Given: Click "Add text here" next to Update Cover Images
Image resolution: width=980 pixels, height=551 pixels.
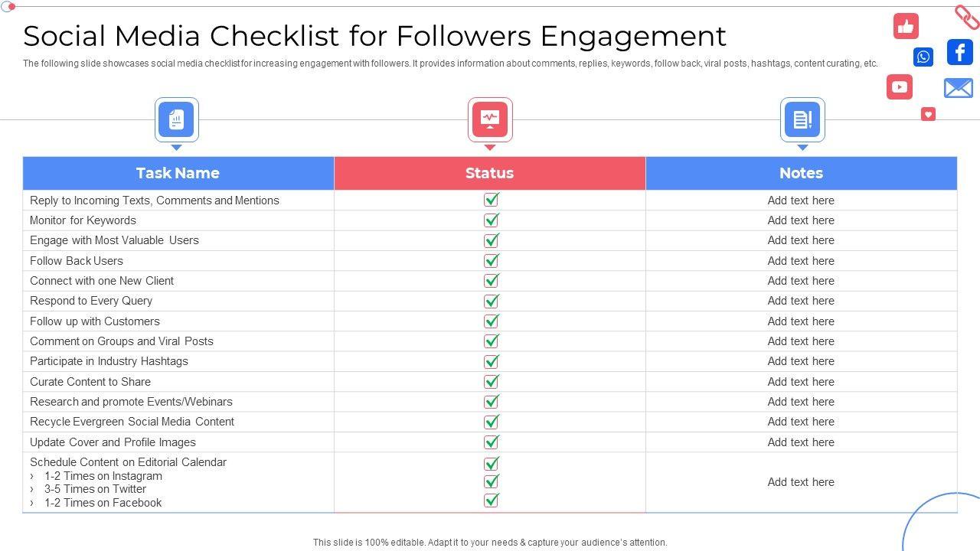Looking at the screenshot, I should pyautogui.click(x=801, y=442).
